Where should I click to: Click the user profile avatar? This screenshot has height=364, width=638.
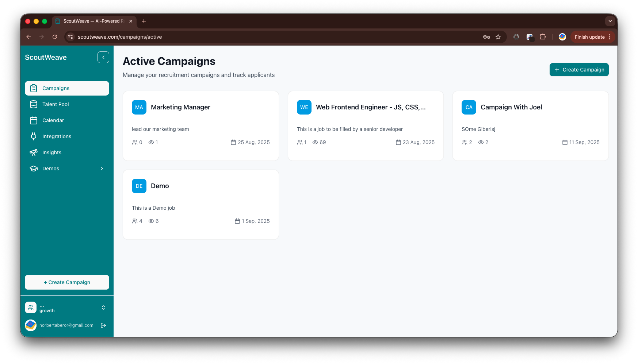pyautogui.click(x=31, y=325)
